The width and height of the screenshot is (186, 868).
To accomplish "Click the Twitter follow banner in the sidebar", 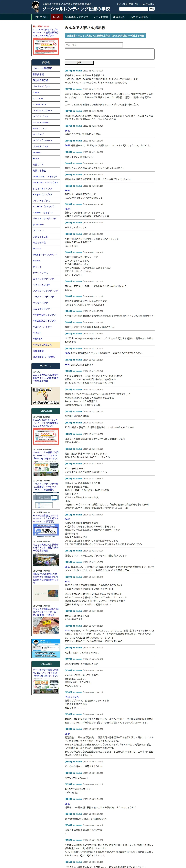I will pos(46,648).
